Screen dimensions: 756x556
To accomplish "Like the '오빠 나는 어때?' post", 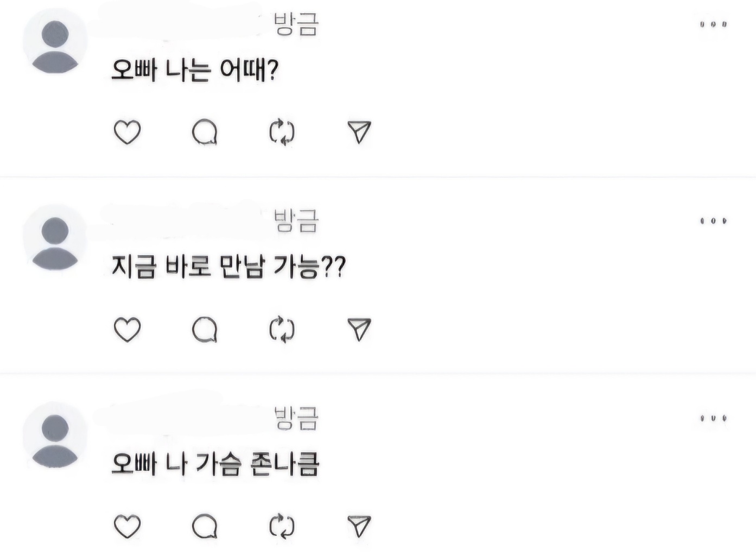I will (x=127, y=132).
